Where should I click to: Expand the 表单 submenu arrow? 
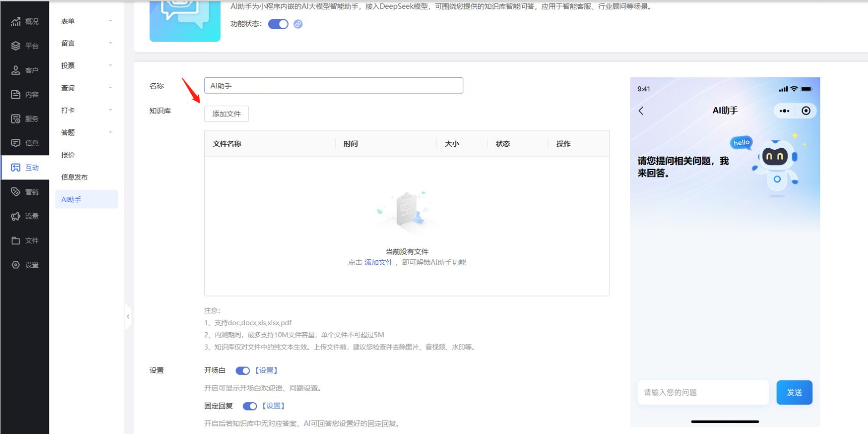(110, 21)
